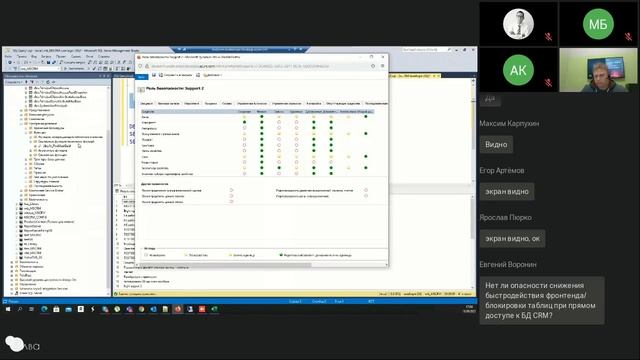Click the Создание column header in permissions table

244,111
